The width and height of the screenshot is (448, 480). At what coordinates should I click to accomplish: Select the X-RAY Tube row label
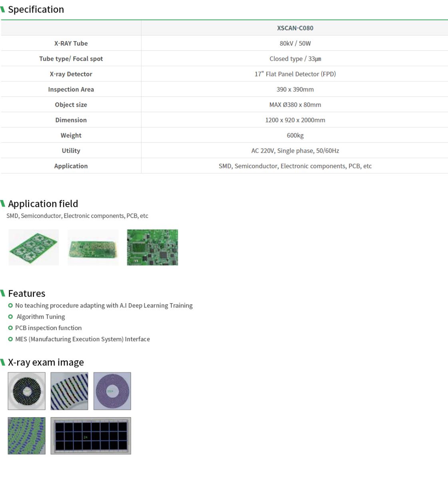click(x=71, y=43)
